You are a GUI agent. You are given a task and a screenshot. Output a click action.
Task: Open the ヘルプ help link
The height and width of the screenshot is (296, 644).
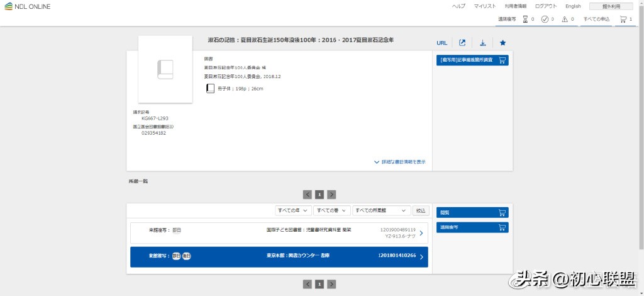tap(458, 6)
